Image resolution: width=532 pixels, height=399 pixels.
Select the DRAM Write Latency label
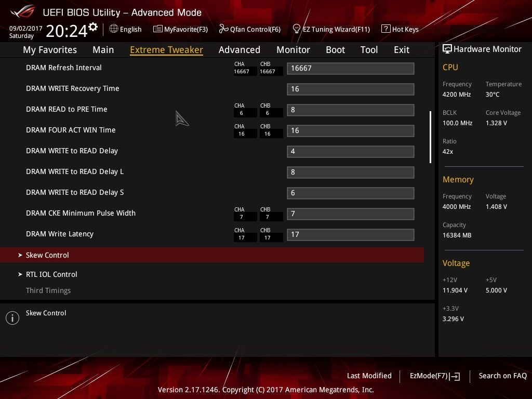click(60, 234)
